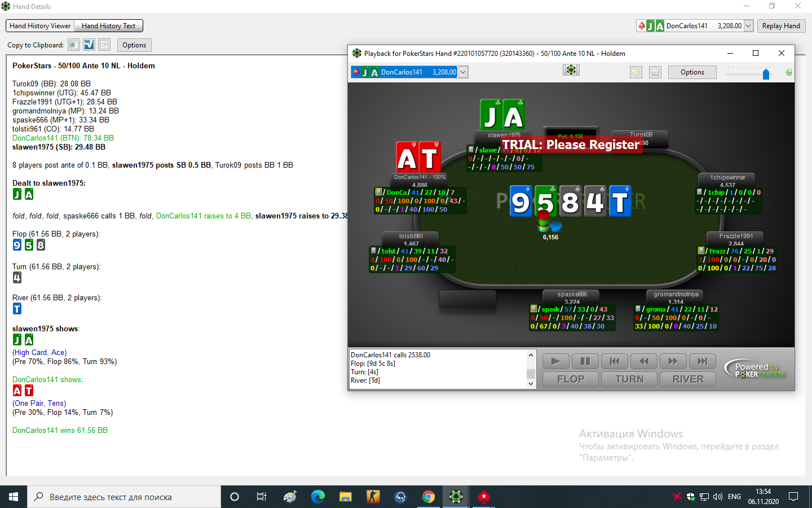Select the 9 of diamonds board card
Image resolution: width=812 pixels, height=508 pixels.
(521, 201)
